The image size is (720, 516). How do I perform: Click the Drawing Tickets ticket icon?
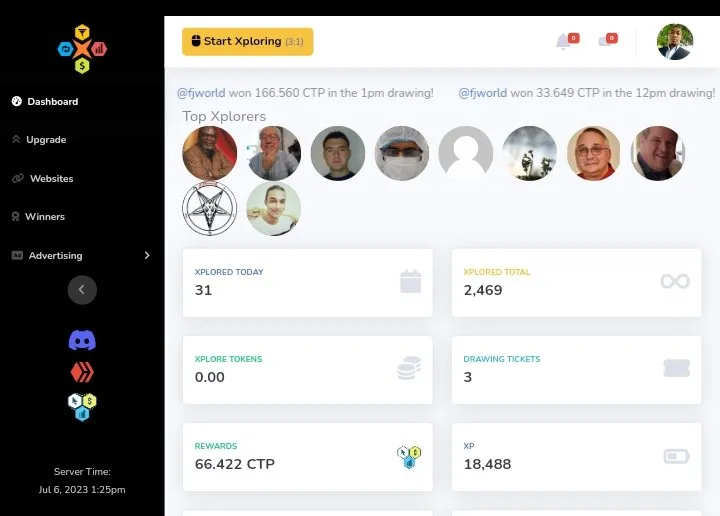coord(677,368)
